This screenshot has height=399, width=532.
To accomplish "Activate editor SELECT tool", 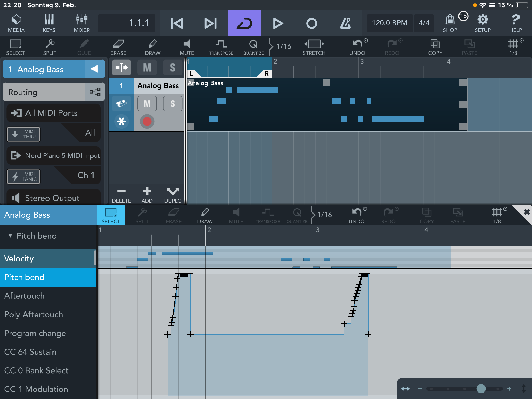I will (111, 215).
